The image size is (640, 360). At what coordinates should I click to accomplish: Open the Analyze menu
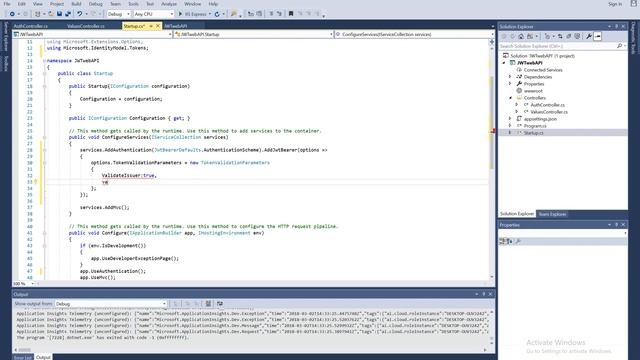click(x=169, y=4)
